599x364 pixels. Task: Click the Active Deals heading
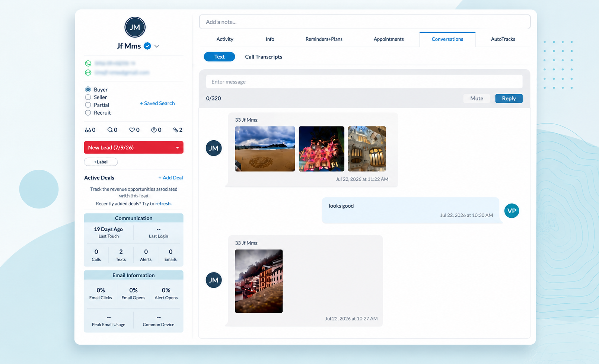[99, 178]
